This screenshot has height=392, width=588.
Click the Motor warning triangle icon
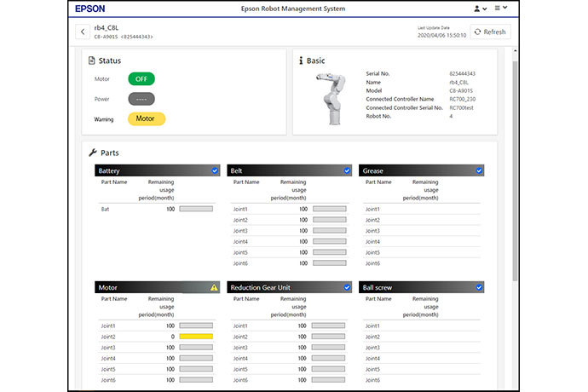pyautogui.click(x=214, y=288)
